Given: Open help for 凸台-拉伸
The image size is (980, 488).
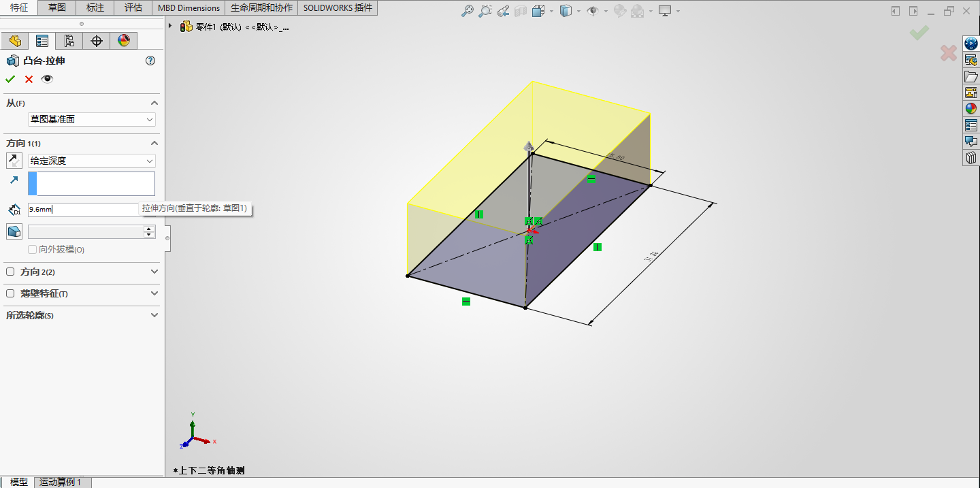Looking at the screenshot, I should [150, 61].
